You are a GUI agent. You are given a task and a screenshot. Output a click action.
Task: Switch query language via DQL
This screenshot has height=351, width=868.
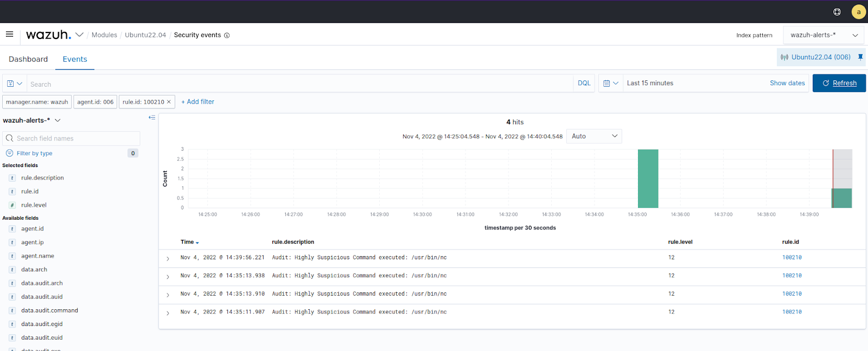pyautogui.click(x=584, y=84)
